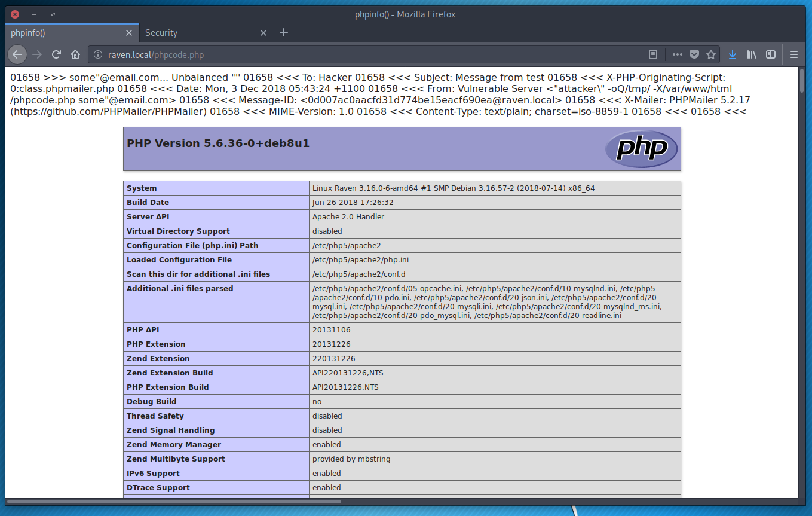Open the downloads panel
The width and height of the screenshot is (812, 516).
(x=733, y=54)
